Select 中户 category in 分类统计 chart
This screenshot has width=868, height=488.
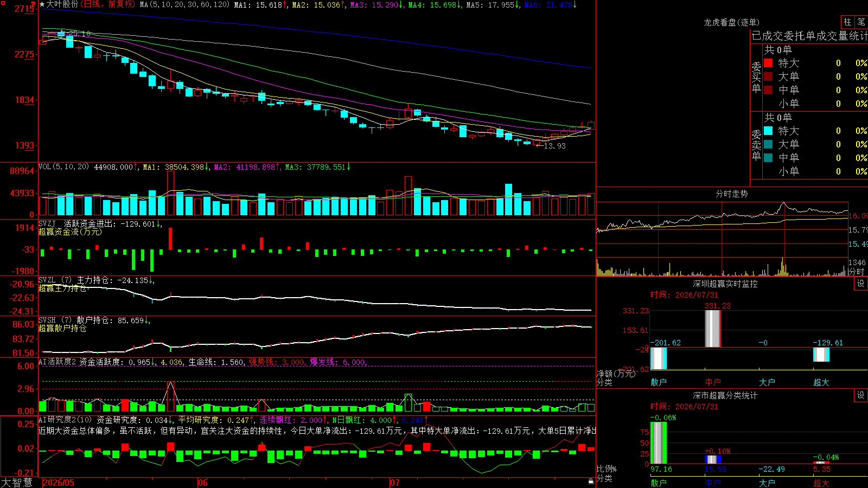pos(713,483)
